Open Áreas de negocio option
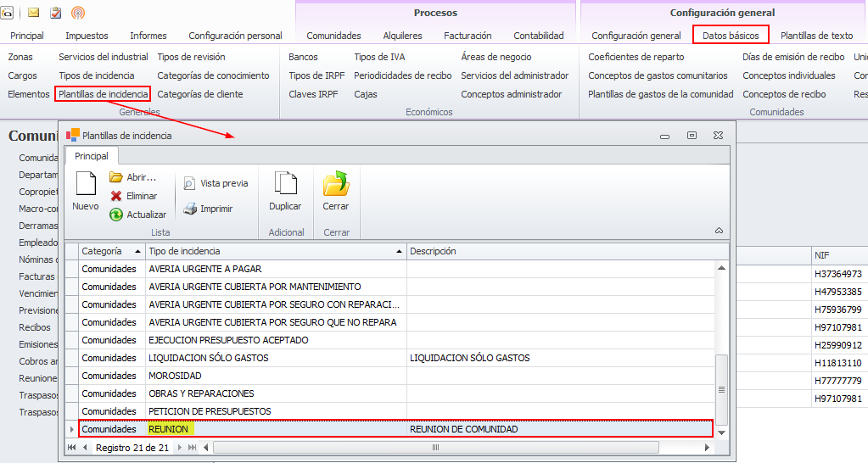Screen dimensions: 868x463 point(496,57)
